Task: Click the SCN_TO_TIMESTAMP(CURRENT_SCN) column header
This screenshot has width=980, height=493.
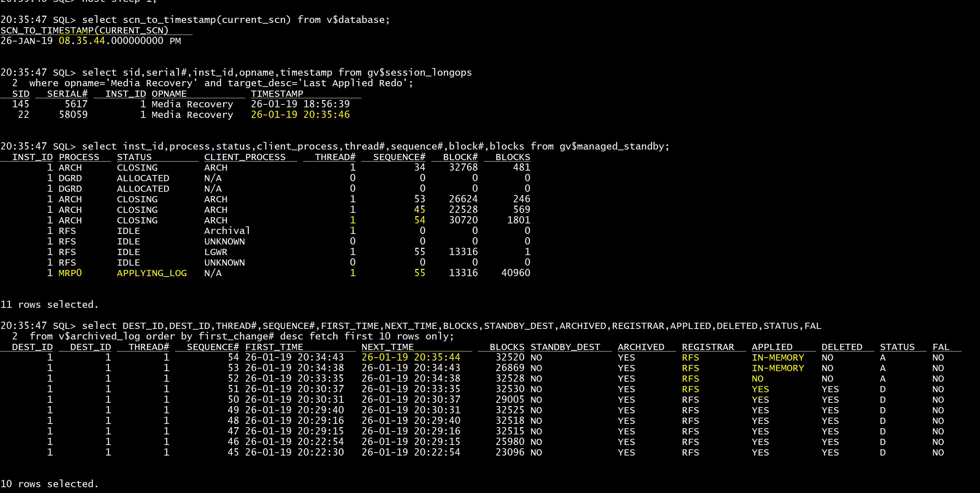Action: coord(84,31)
